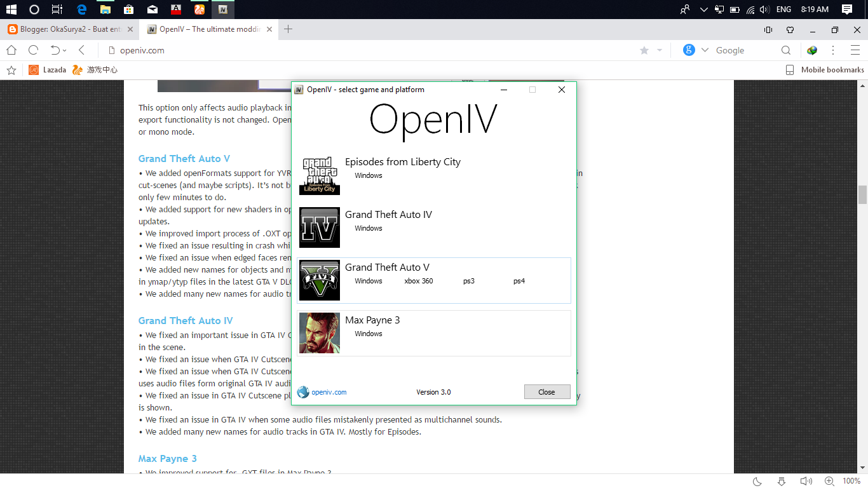
Task: Toggle the browser split-view icon
Action: coord(768,29)
